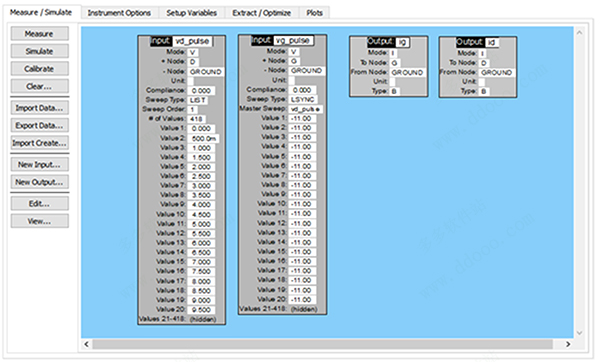Click Type B field in ig output
The width and height of the screenshot is (600, 362).
point(395,91)
